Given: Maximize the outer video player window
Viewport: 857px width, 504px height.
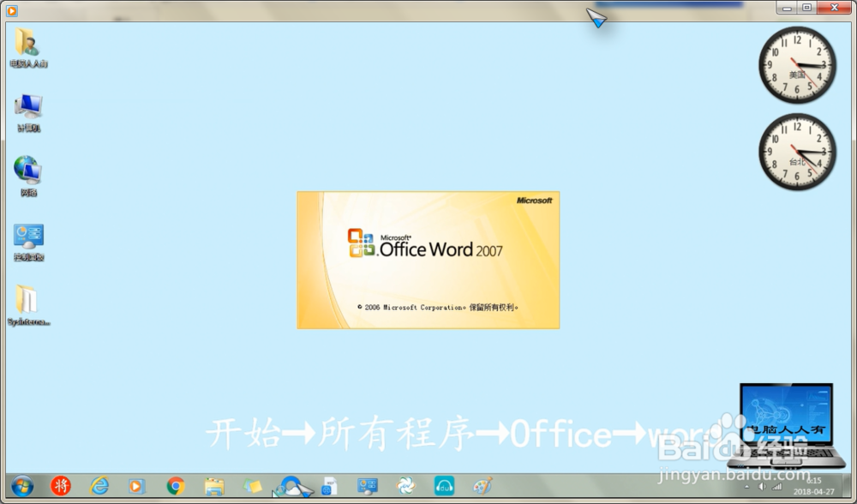Looking at the screenshot, I should (x=806, y=8).
